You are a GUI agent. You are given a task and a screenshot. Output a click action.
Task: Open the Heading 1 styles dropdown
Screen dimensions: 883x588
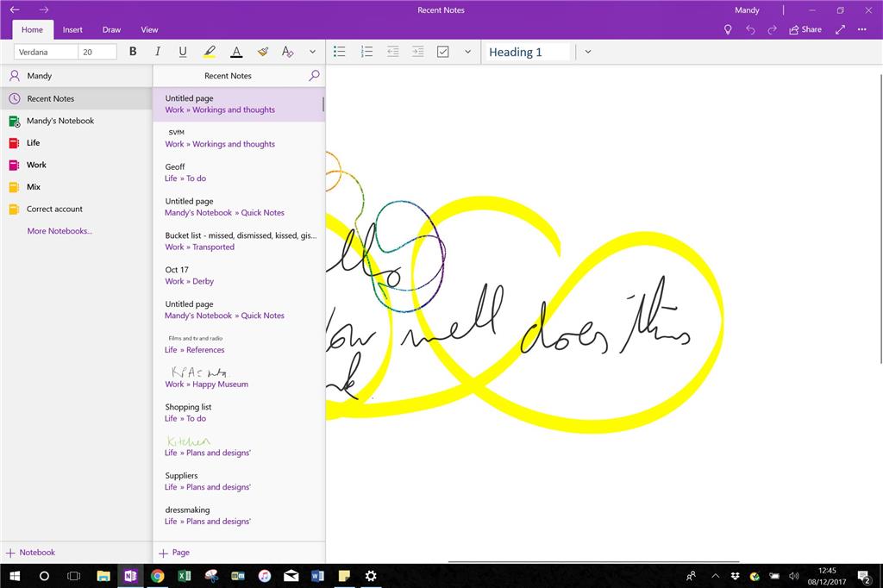click(588, 52)
